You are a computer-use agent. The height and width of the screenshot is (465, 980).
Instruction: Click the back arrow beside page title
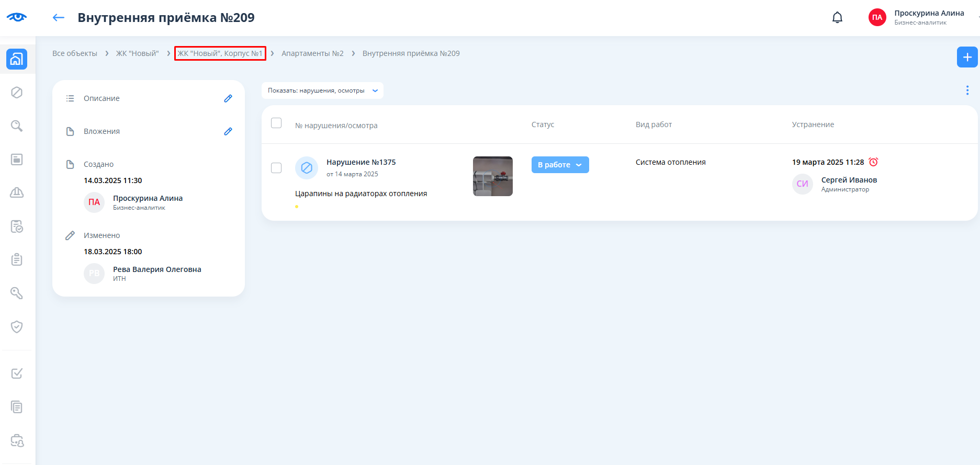click(58, 18)
